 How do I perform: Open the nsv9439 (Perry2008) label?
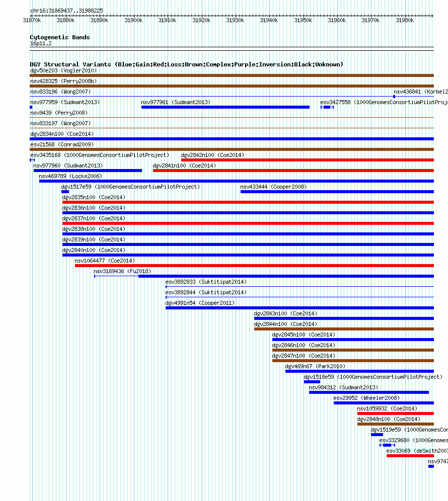(59, 113)
